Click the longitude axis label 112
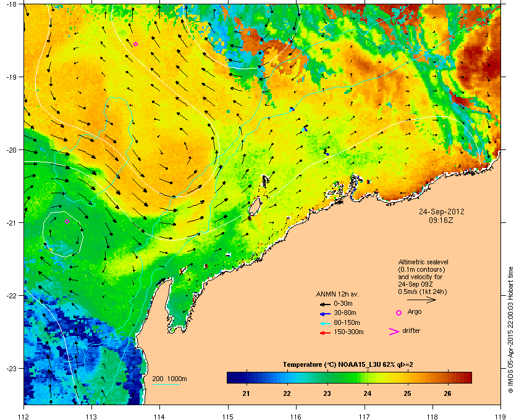Image resolution: width=519 pixels, height=420 pixels. pyautogui.click(x=24, y=416)
